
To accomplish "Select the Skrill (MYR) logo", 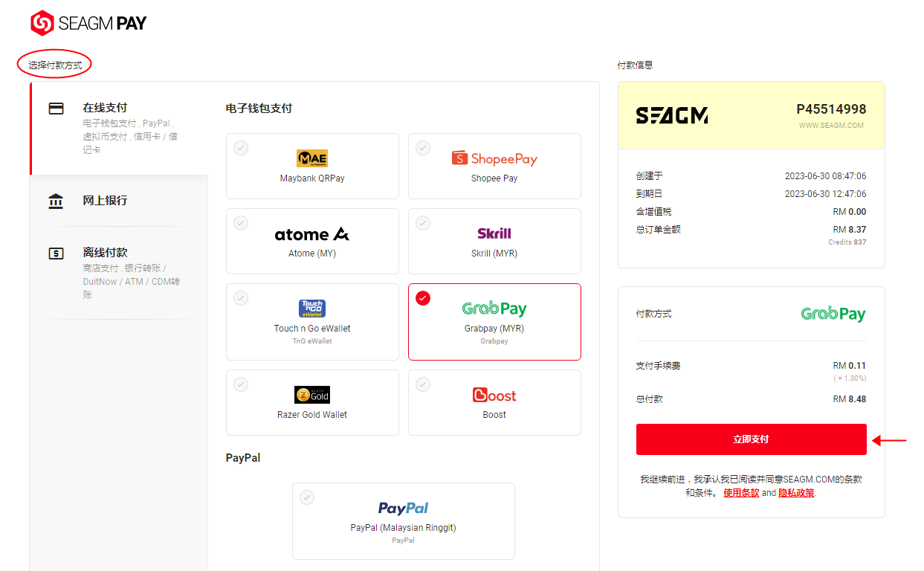I will tap(494, 233).
